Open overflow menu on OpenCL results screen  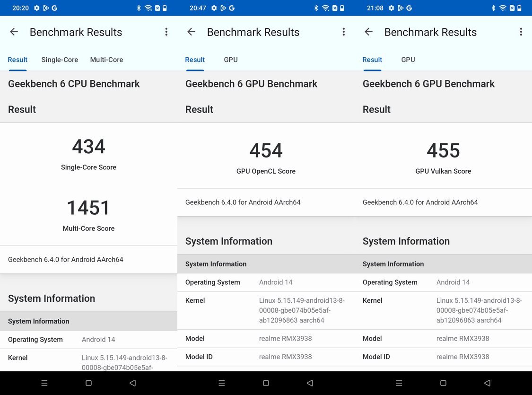tap(344, 32)
